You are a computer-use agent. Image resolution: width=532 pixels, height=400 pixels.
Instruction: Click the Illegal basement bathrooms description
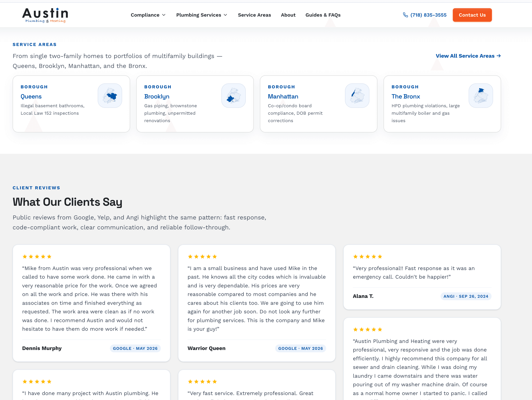[52, 109]
